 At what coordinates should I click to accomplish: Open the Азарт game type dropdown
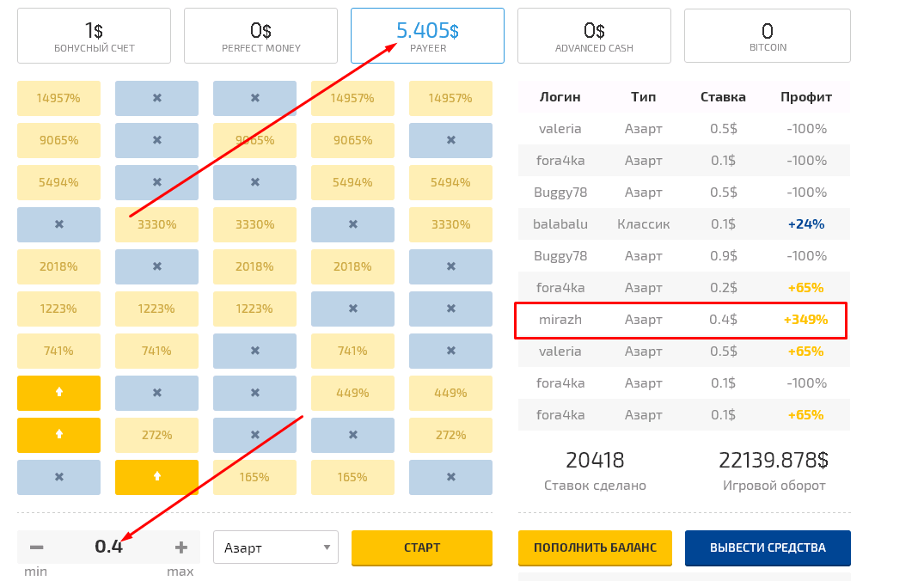click(x=276, y=547)
